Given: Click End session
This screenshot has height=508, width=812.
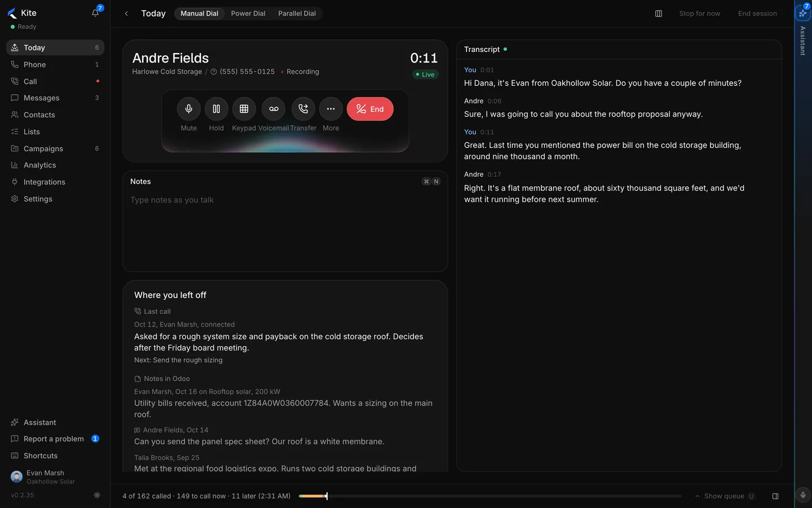Looking at the screenshot, I should click(x=757, y=14).
